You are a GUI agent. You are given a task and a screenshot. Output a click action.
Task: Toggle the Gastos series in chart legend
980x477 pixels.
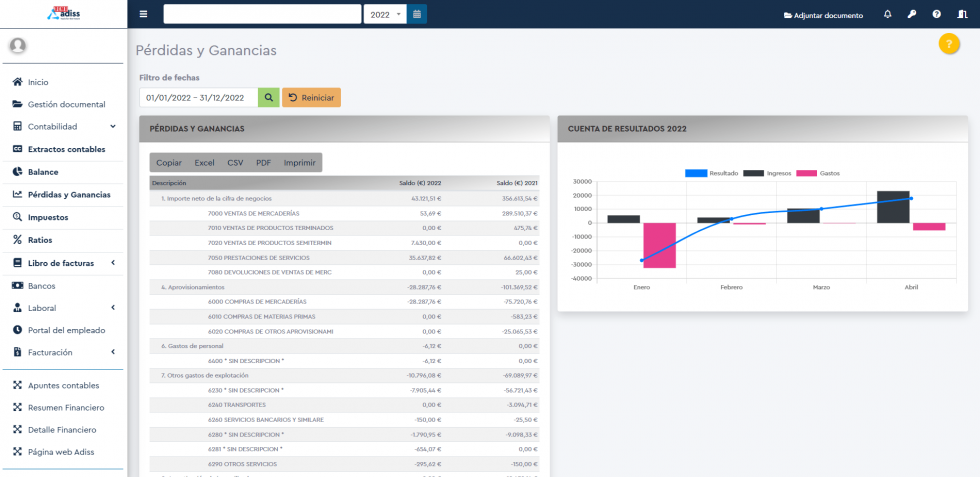[x=818, y=173]
